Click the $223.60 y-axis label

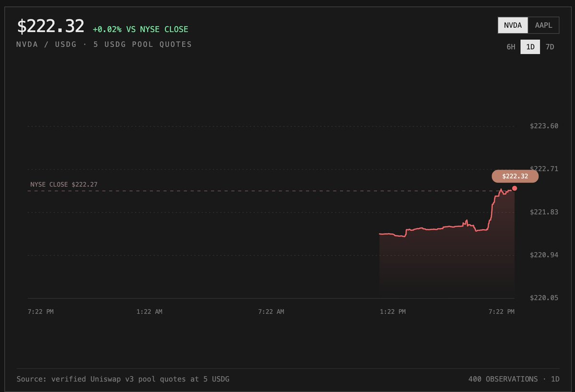click(x=544, y=126)
